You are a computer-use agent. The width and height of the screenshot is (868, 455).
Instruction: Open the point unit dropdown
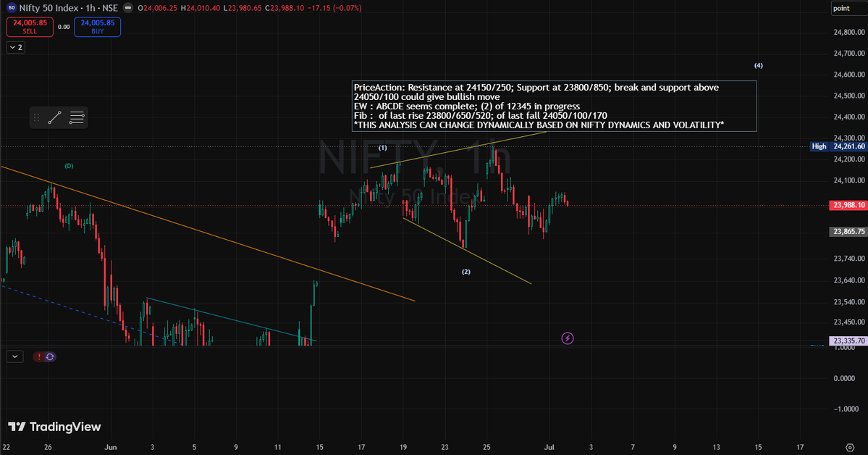click(x=848, y=8)
